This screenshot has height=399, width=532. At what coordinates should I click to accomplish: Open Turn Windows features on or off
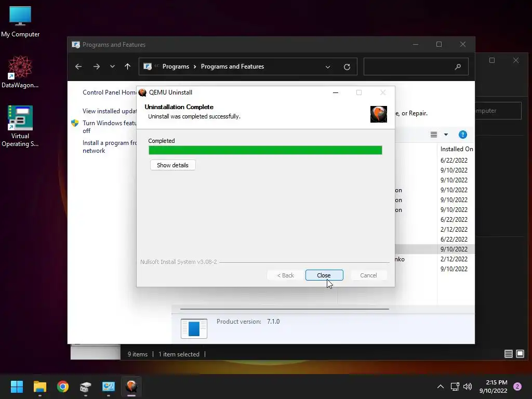[x=109, y=127]
